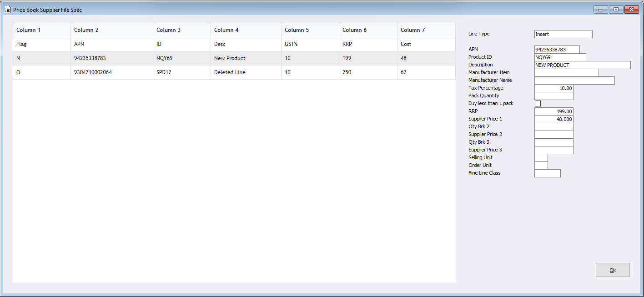Click the Column 3 header cell
The width and height of the screenshot is (644, 297).
(x=182, y=30)
